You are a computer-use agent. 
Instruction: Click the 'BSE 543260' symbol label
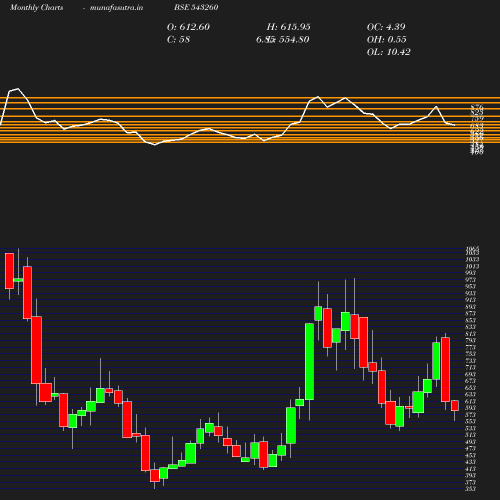pos(196,7)
